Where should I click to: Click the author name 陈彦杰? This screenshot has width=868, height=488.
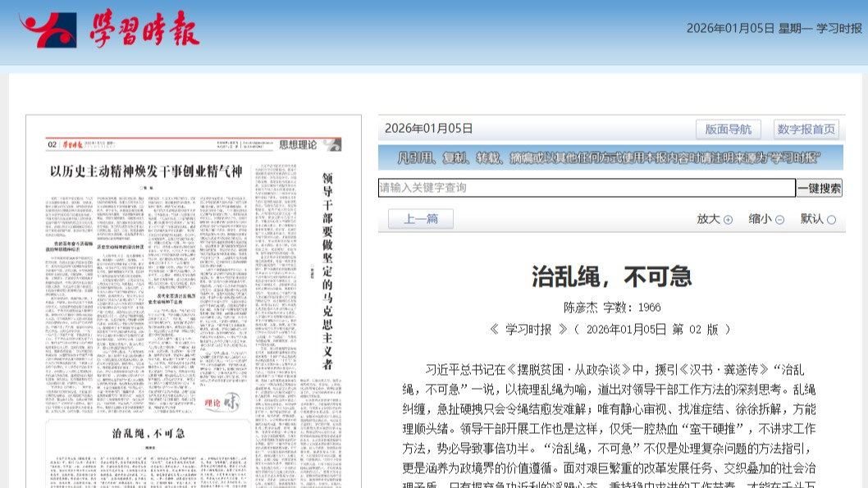point(581,308)
